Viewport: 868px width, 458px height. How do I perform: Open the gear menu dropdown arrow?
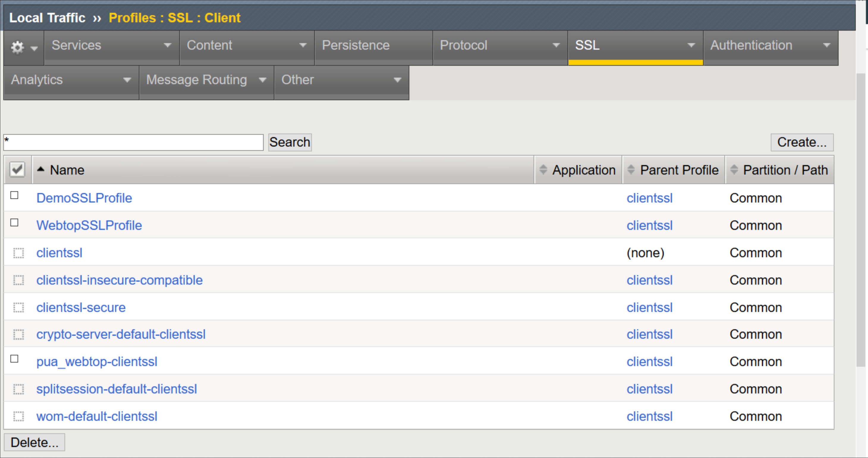[34, 49]
